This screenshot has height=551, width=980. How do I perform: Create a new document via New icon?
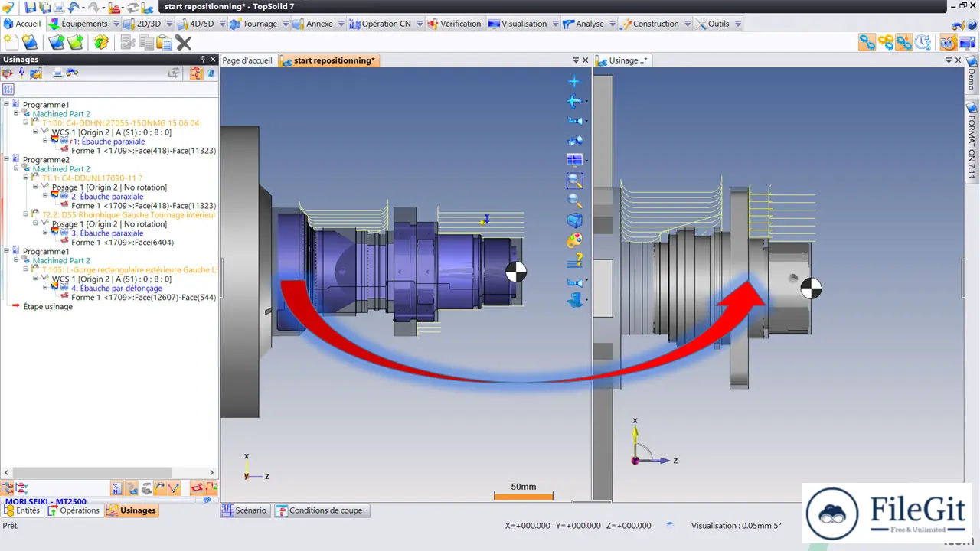point(11,42)
